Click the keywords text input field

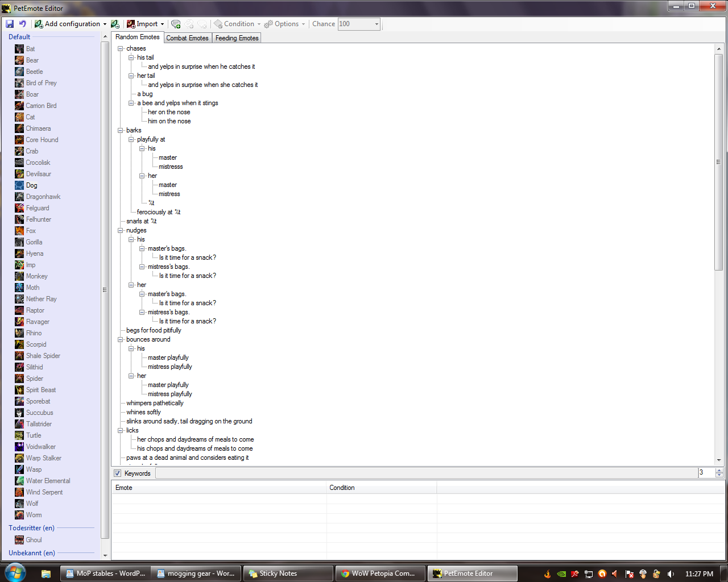point(427,473)
